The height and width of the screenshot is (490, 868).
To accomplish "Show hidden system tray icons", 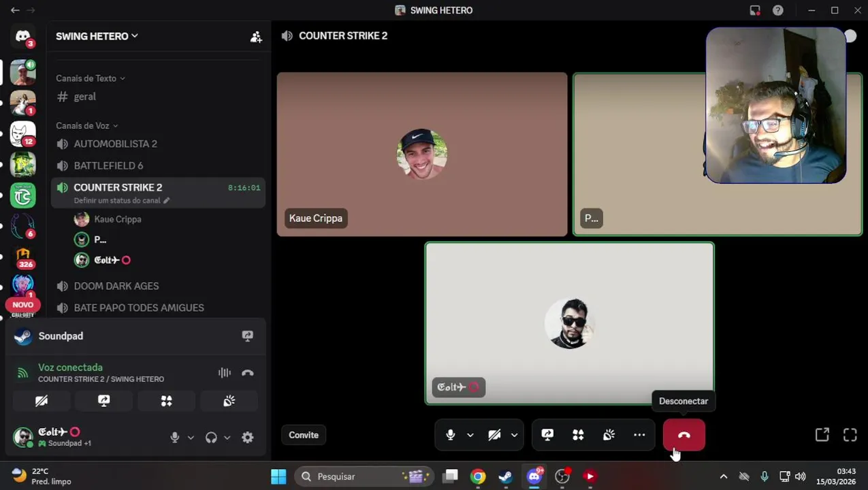I will (723, 476).
